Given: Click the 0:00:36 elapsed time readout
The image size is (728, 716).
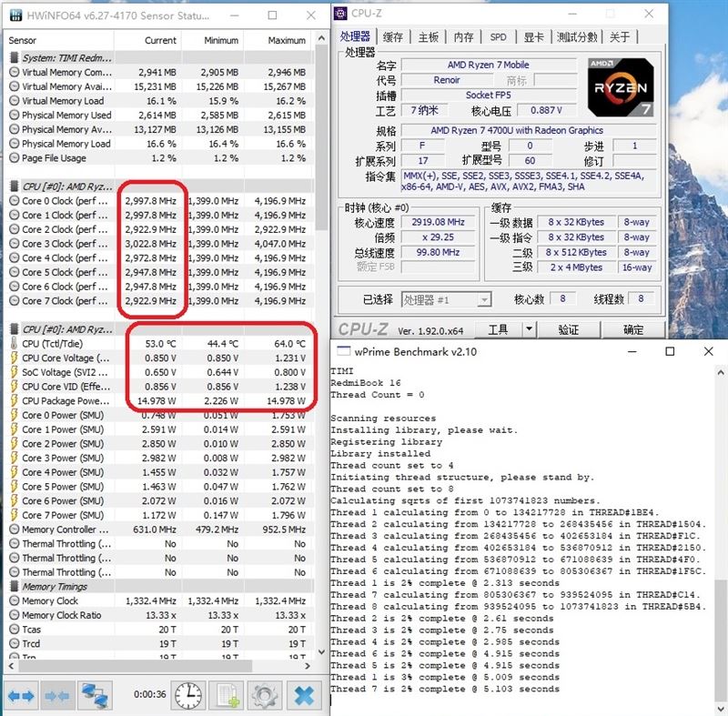Looking at the screenshot, I should pyautogui.click(x=149, y=694).
